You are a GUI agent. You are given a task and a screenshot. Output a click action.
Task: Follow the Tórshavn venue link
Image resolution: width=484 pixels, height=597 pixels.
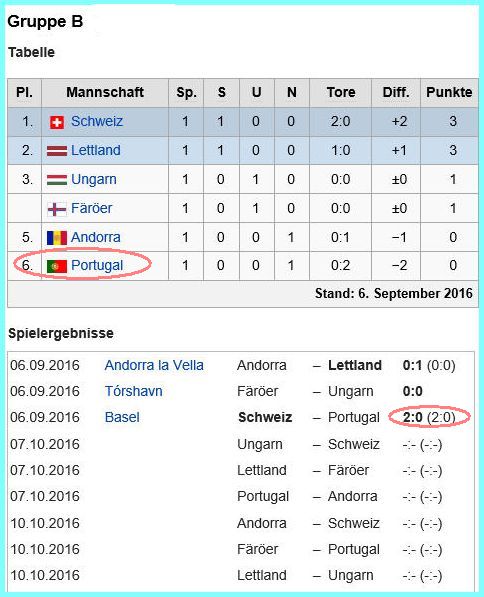[x=134, y=391]
